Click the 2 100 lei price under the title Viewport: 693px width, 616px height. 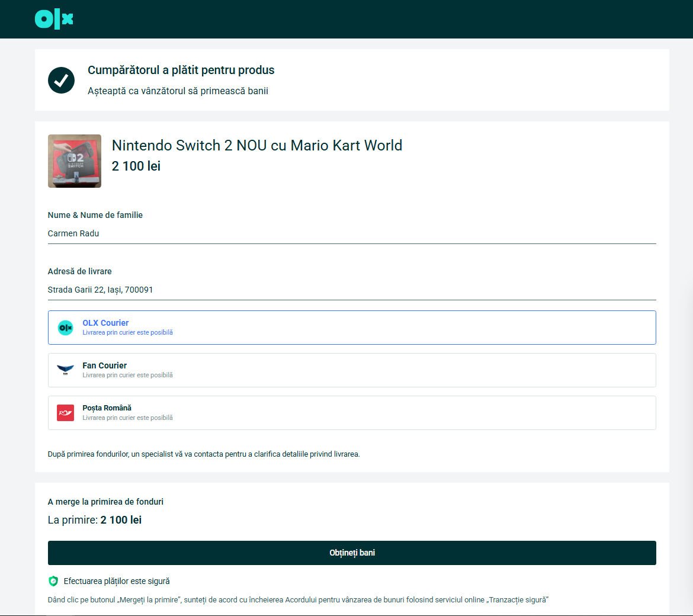click(136, 166)
